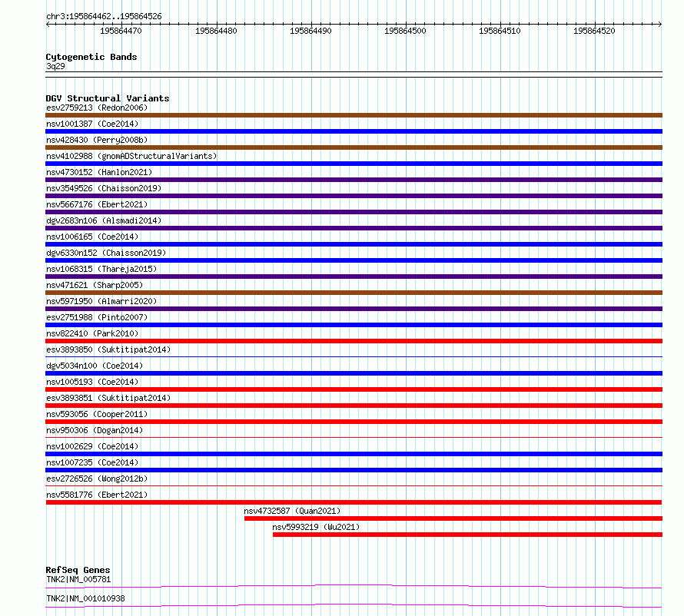684x616 pixels.
Task: Open the nsv1006165 (Coe2014) label
Action: point(92,237)
